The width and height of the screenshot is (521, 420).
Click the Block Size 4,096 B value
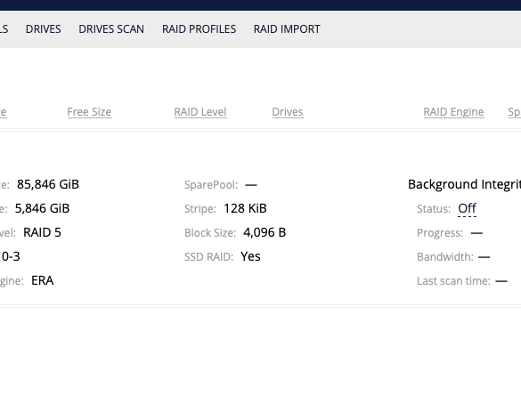tap(265, 232)
